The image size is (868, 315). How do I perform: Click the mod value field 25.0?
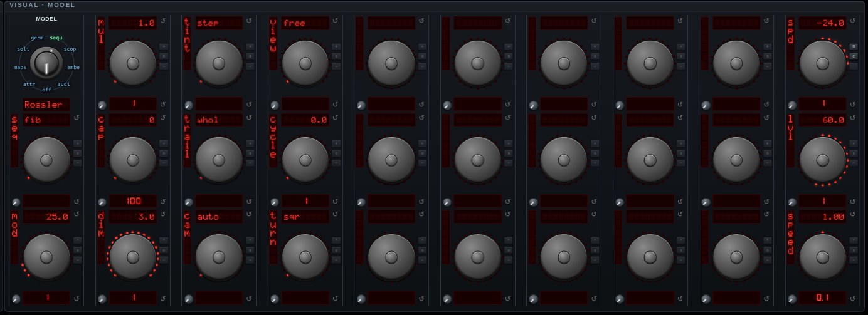pos(46,217)
